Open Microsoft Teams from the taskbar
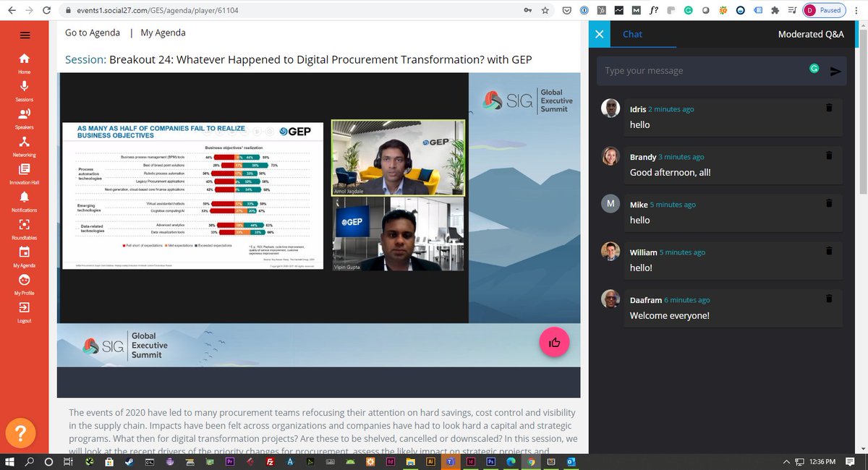The width and height of the screenshot is (868, 470). (x=449, y=461)
